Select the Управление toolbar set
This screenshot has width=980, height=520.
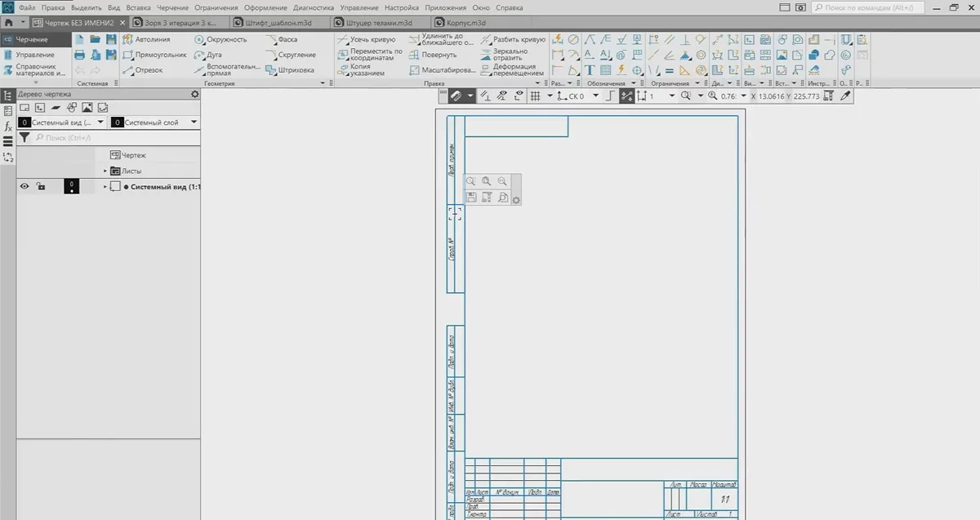(x=34, y=55)
